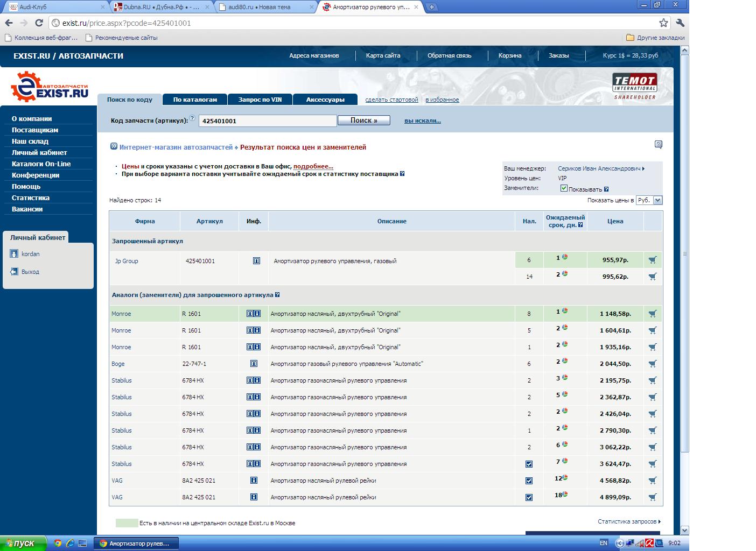Toggle the Показывать заменители checkbox
The height and width of the screenshot is (551, 756).
tap(564, 188)
